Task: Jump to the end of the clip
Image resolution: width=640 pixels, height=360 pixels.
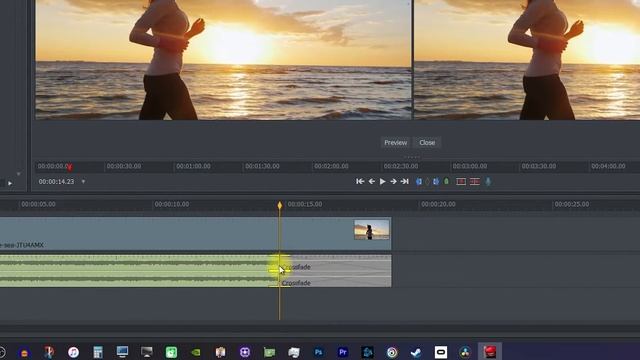Action: [404, 181]
